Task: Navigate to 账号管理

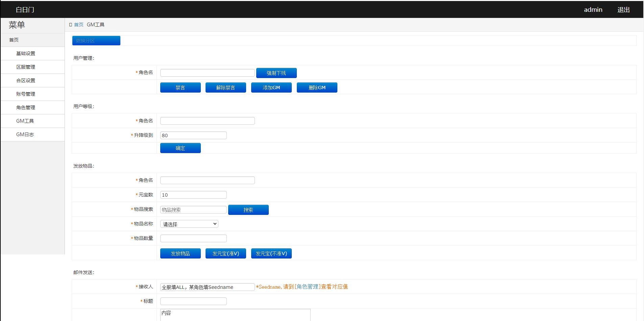Action: (25, 94)
